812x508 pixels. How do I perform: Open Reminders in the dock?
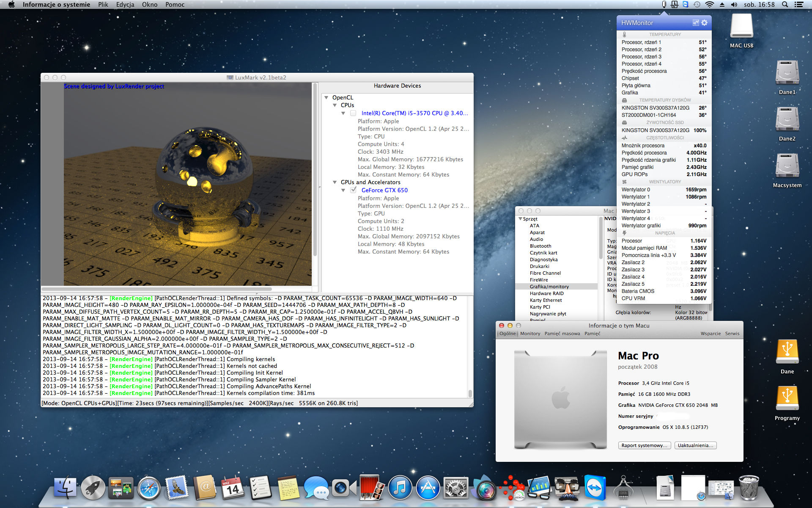point(260,488)
